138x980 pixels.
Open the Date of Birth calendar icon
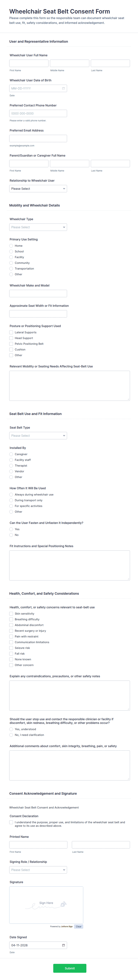click(x=64, y=88)
